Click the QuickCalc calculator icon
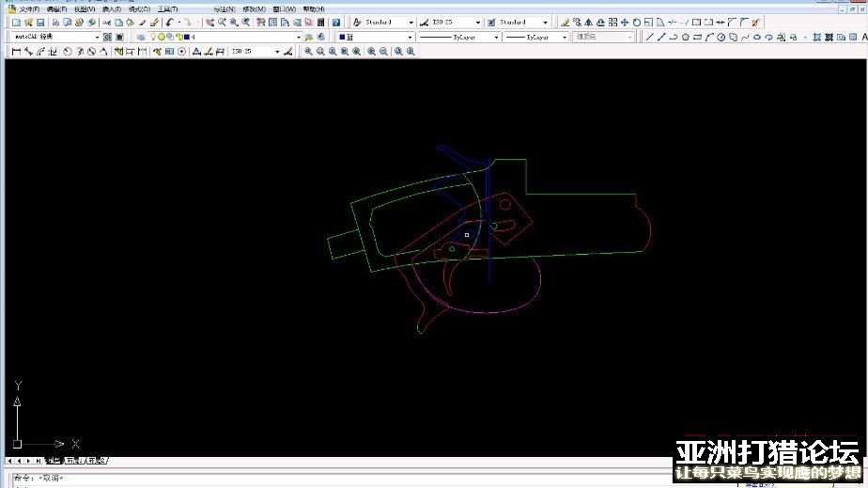 pos(320,23)
